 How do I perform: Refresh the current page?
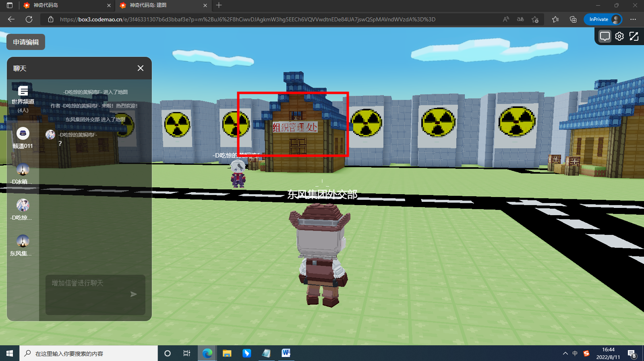pyautogui.click(x=29, y=19)
